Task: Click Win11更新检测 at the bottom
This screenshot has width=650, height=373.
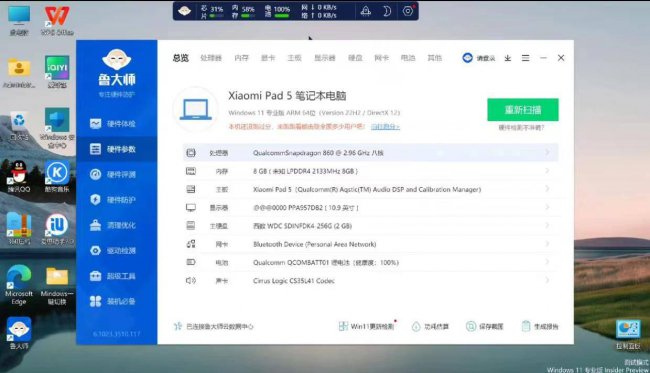Action: click(x=366, y=327)
